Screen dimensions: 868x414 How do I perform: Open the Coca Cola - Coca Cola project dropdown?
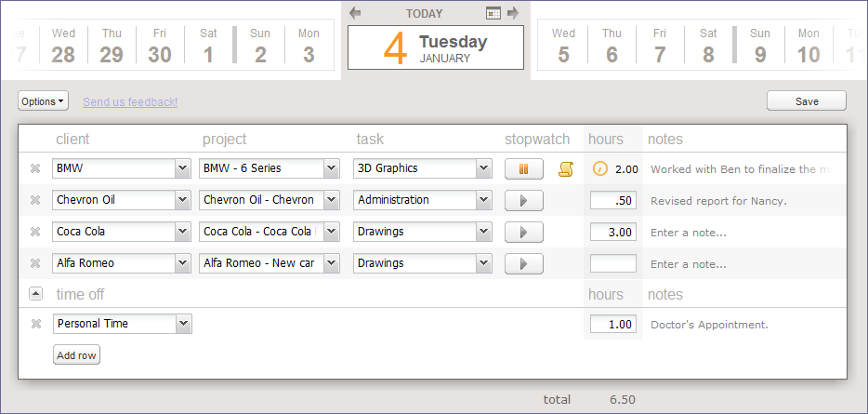331,232
